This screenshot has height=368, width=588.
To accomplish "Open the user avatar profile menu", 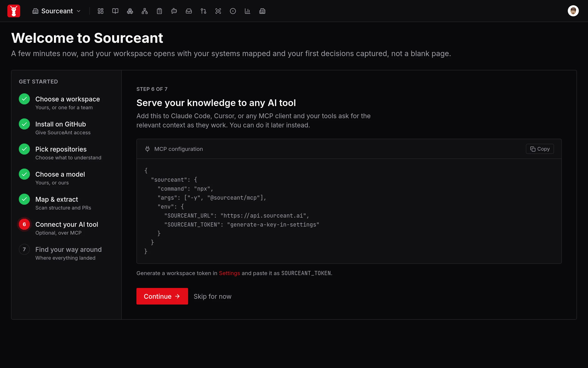I will tap(573, 11).
